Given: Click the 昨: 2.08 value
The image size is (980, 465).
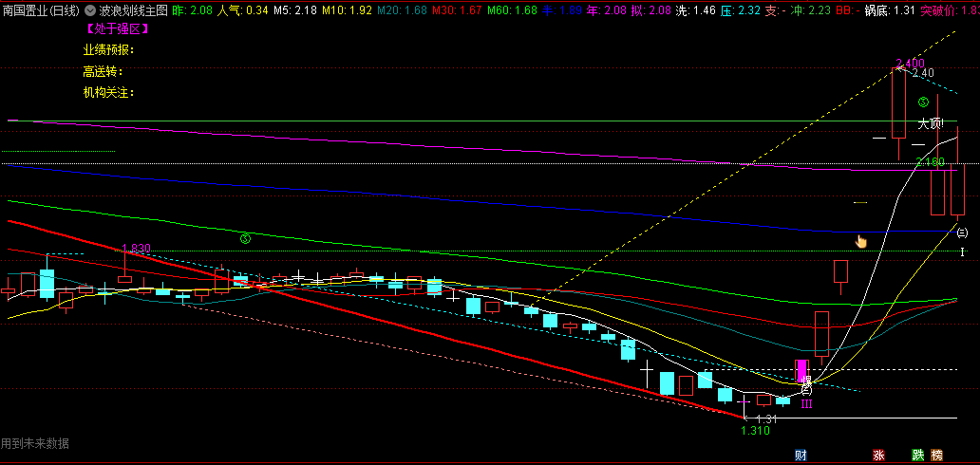Looking at the screenshot, I should [192, 10].
